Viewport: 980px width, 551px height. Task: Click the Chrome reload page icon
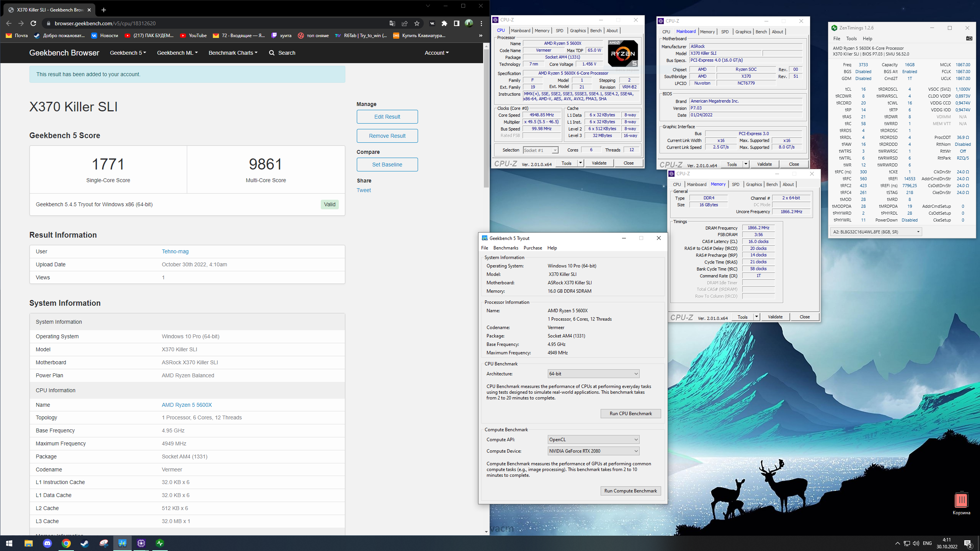click(33, 23)
